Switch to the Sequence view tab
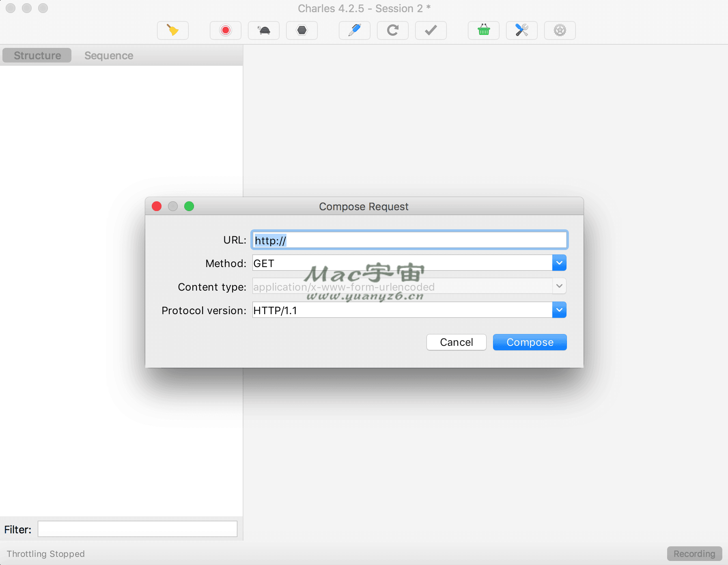Viewport: 728px width, 565px height. (109, 55)
